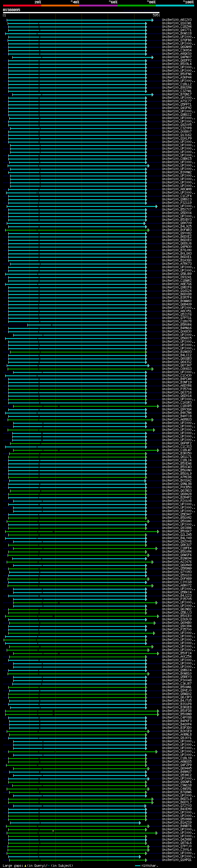Select hit label UniRef100_Q4PN07

pyautogui.click(x=177, y=57)
